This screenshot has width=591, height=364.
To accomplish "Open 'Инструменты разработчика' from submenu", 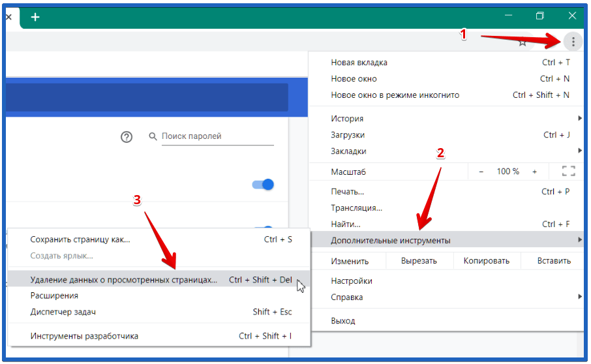I will tap(159, 336).
